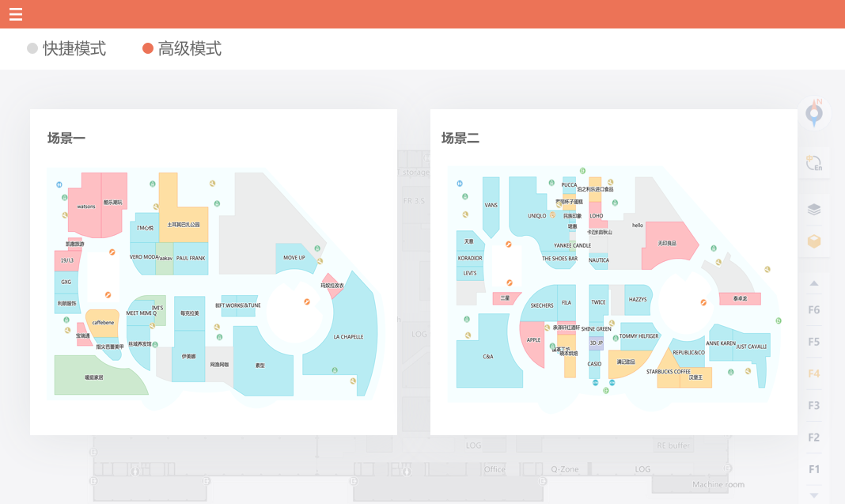Viewport: 845px width, 504px height.
Task: Click the orange marker left of HAZZYS atrium
Action: tap(510, 282)
